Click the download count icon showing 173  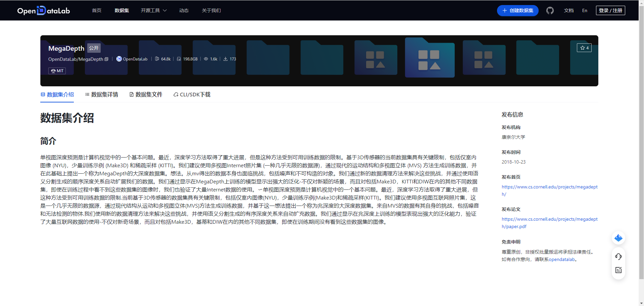[226, 59]
